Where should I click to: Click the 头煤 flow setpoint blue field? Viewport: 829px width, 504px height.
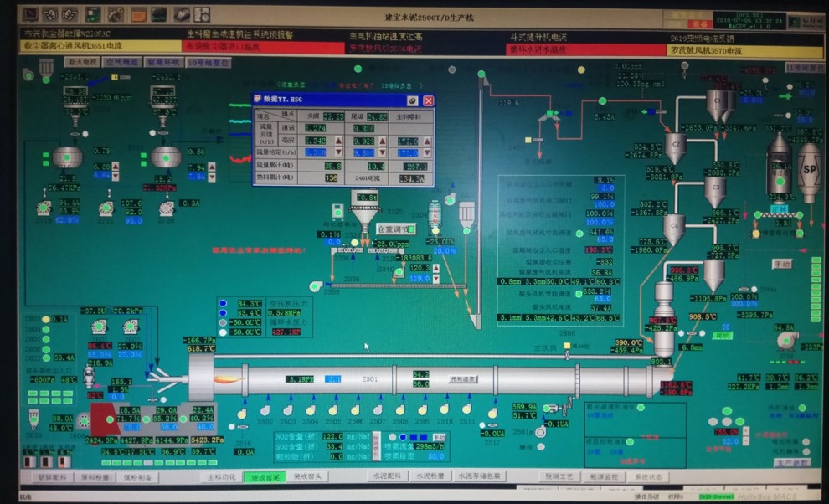pos(314,153)
